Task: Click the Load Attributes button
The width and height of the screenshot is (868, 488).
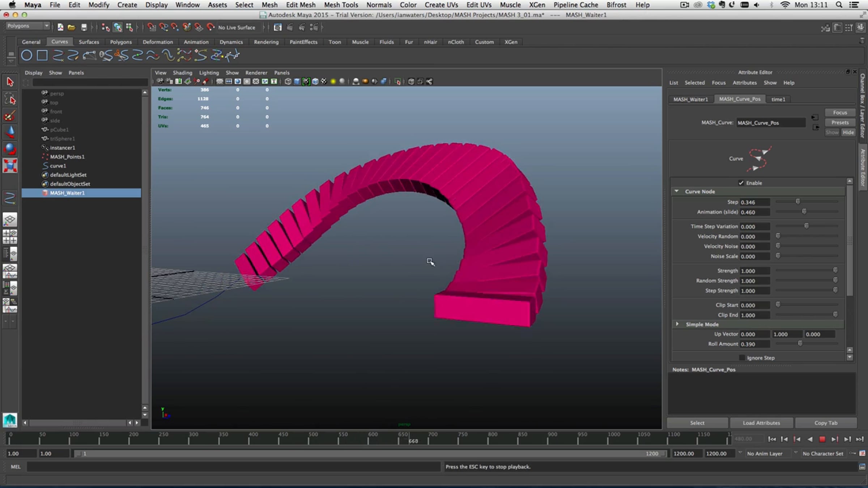Action: point(761,423)
